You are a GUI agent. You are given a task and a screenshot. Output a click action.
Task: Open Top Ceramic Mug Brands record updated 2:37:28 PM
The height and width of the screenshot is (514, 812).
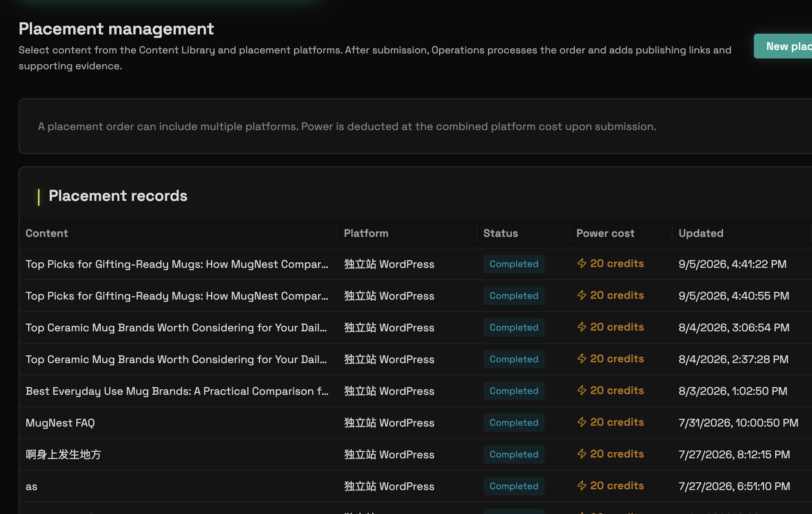(x=176, y=359)
